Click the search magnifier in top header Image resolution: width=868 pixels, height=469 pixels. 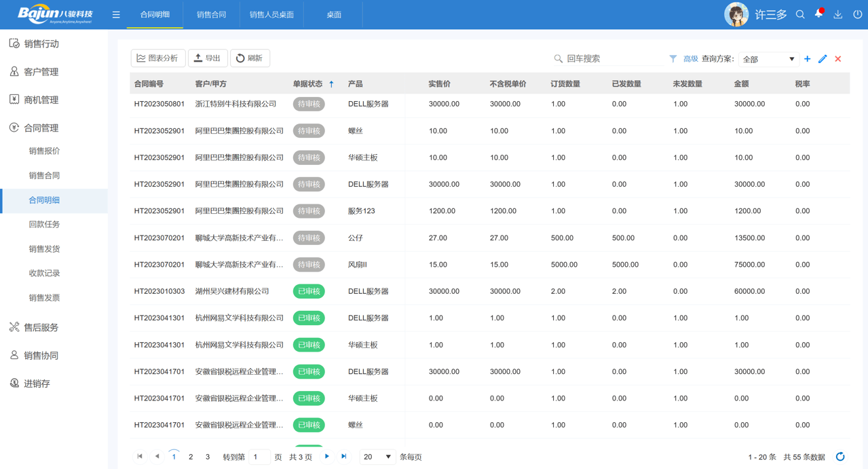pyautogui.click(x=800, y=14)
